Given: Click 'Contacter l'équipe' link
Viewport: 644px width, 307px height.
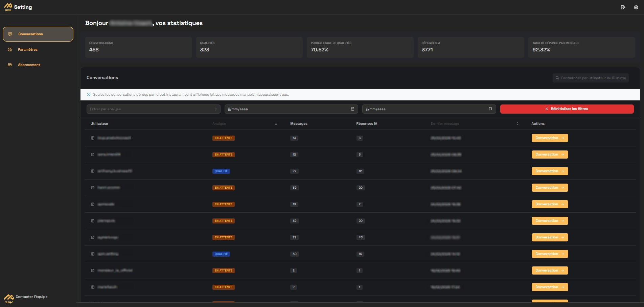Looking at the screenshot, I should [x=31, y=297].
